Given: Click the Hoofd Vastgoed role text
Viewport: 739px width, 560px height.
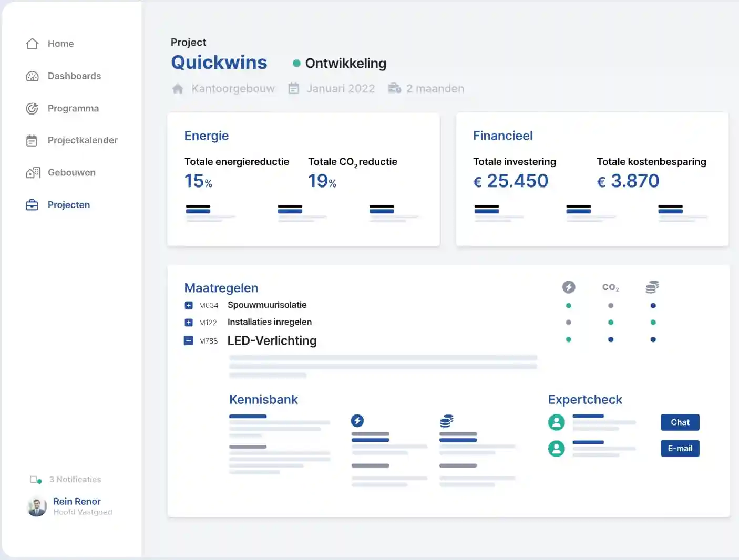Looking at the screenshot, I should coord(83,512).
